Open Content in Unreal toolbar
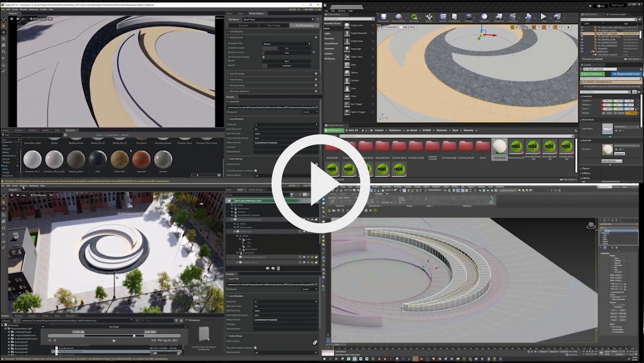Viewport: 644px width, 363px height. (443, 18)
